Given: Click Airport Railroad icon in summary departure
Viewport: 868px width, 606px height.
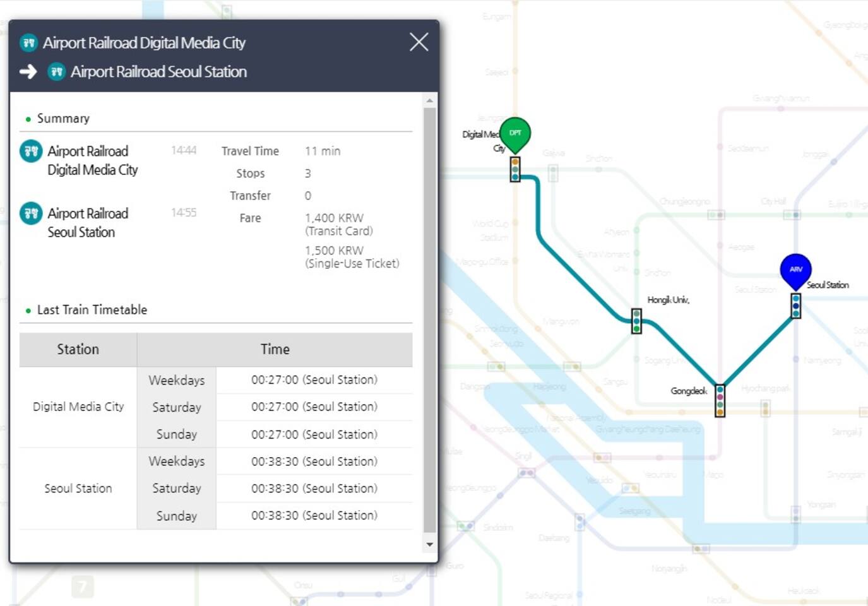Looking at the screenshot, I should tap(31, 151).
